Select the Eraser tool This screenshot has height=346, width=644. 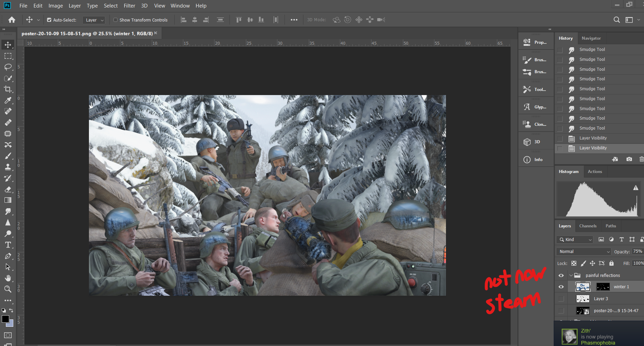pos(8,189)
